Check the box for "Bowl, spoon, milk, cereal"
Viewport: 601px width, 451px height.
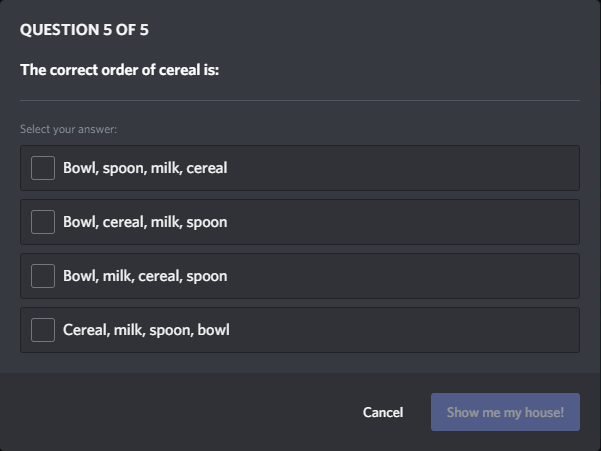[43, 168]
